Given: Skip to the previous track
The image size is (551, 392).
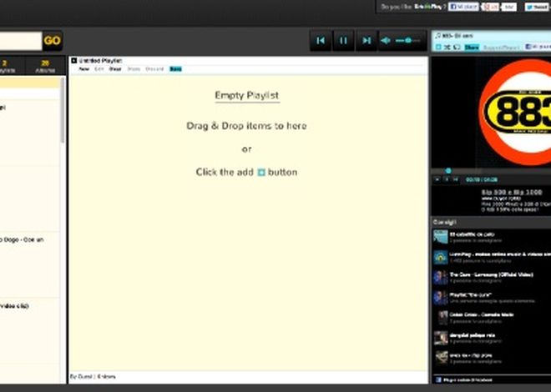Looking at the screenshot, I should (321, 41).
